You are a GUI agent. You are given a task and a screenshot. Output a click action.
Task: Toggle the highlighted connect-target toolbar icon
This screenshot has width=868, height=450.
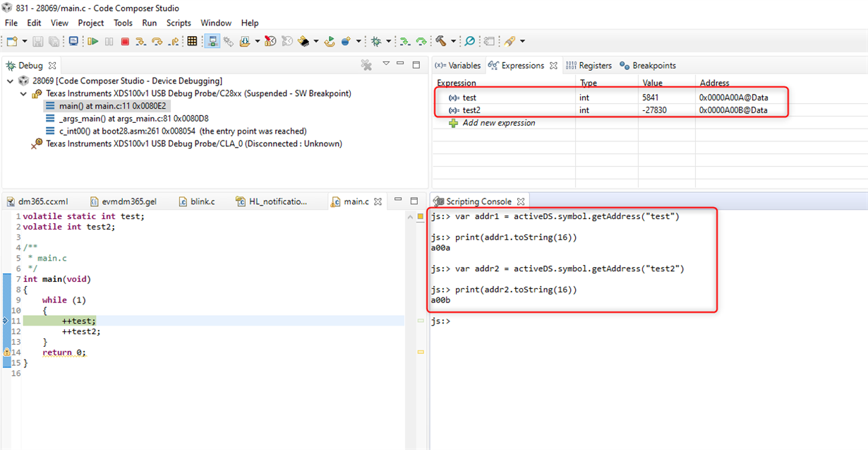click(x=212, y=42)
